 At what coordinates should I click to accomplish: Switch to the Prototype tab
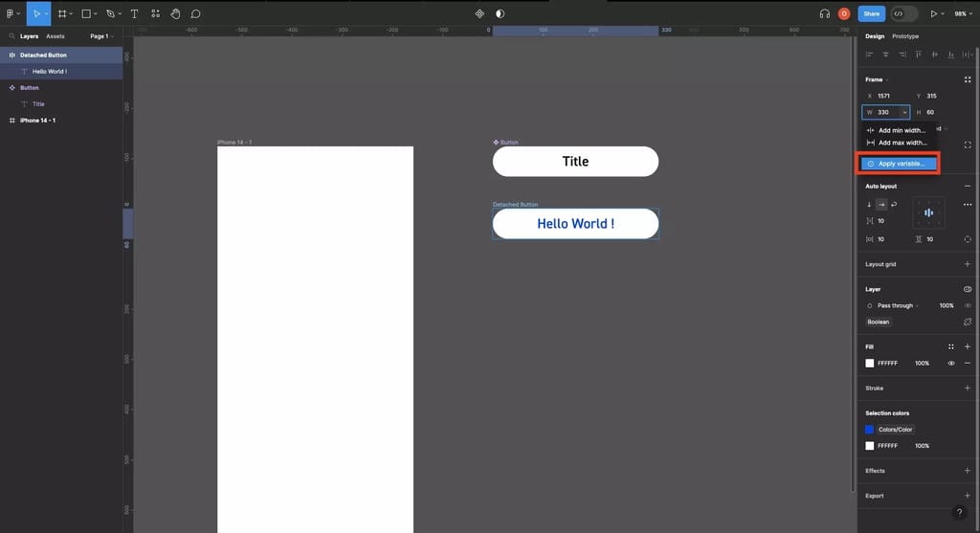coord(905,36)
